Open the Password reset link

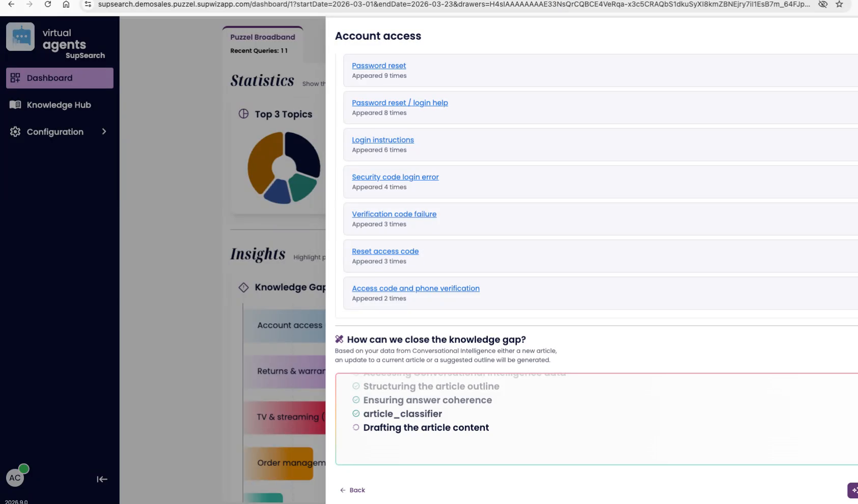379,66
